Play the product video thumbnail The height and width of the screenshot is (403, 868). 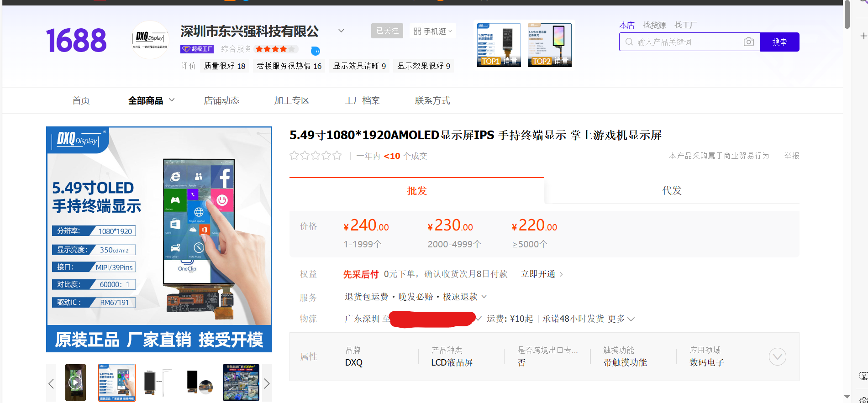(x=75, y=382)
